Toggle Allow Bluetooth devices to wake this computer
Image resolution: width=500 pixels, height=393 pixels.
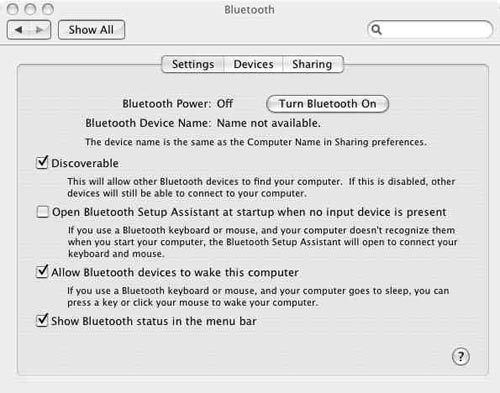42,272
